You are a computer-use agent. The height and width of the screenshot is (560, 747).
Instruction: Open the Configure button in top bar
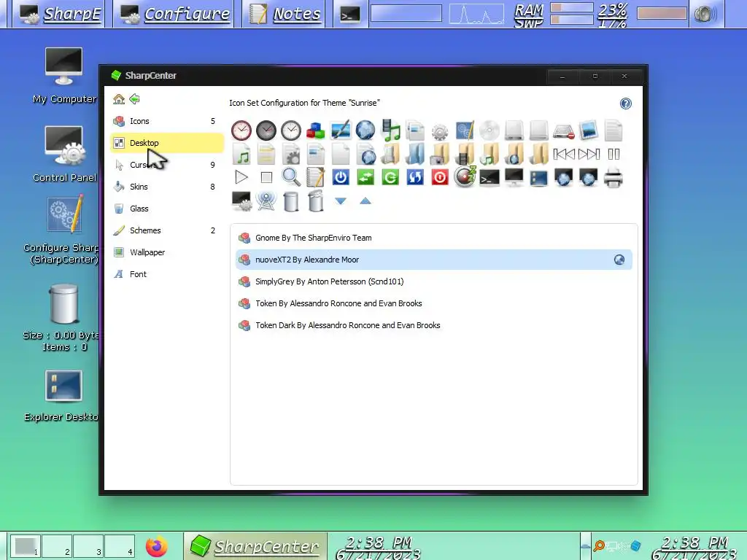(174, 14)
